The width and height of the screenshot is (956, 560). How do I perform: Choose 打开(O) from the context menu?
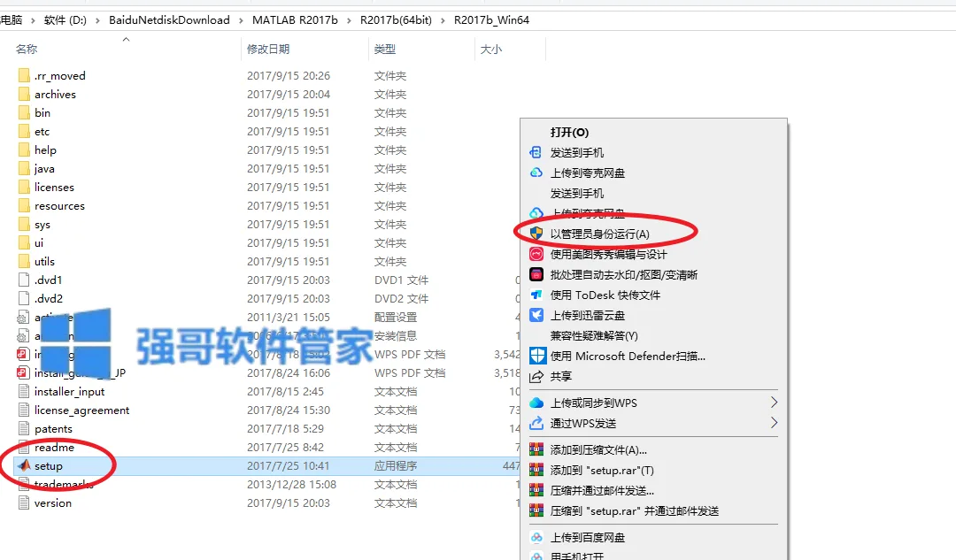click(569, 132)
